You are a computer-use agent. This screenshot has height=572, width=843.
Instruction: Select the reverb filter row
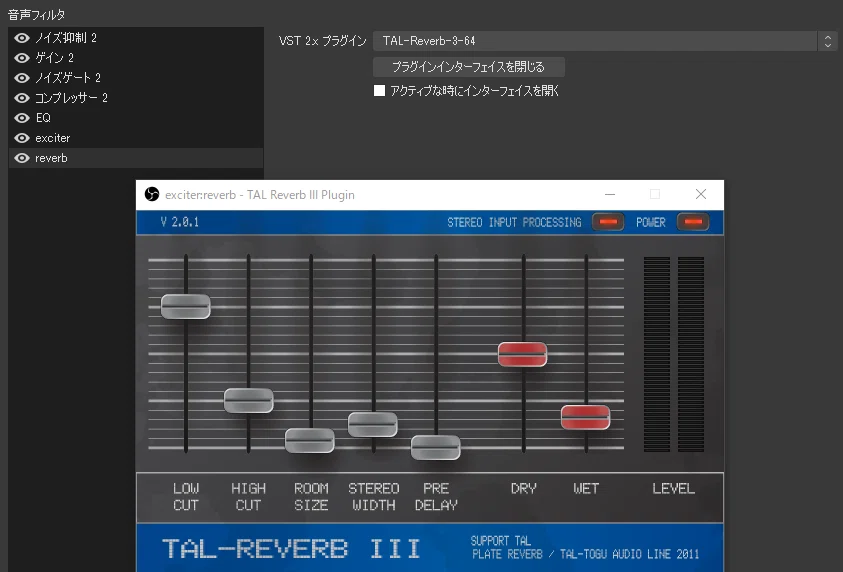[x=135, y=158]
